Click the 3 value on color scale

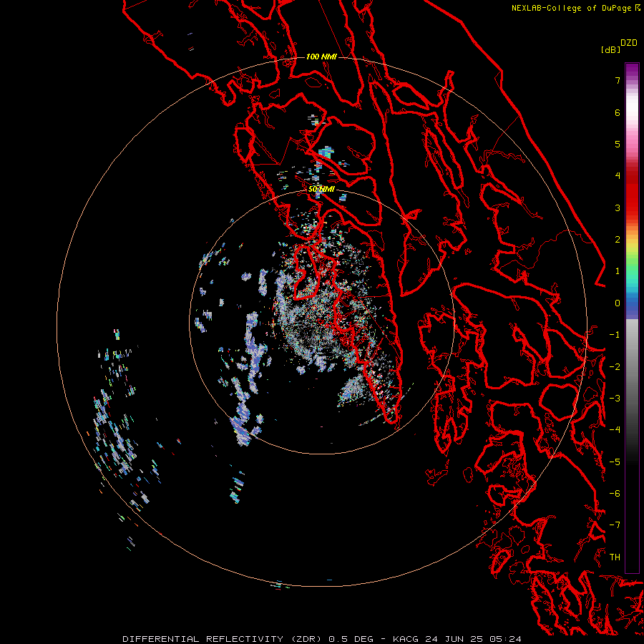[x=618, y=208]
